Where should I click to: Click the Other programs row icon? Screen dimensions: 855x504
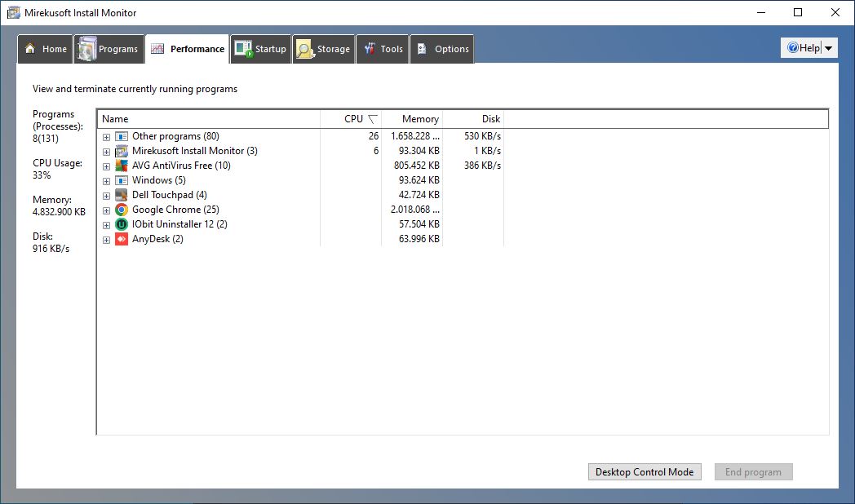122,136
